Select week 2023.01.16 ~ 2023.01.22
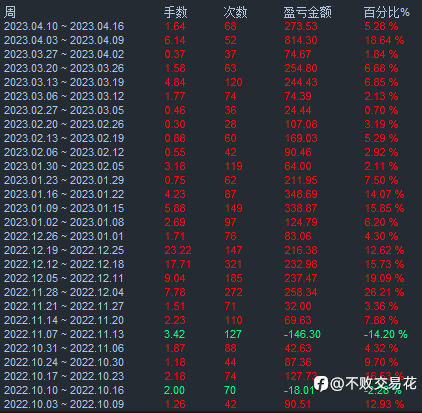Viewport: 422px width, 413px height. 64,194
